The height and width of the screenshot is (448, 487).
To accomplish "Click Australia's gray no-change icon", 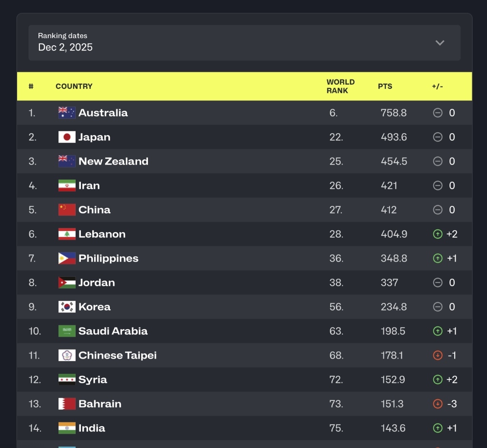I will point(438,113).
